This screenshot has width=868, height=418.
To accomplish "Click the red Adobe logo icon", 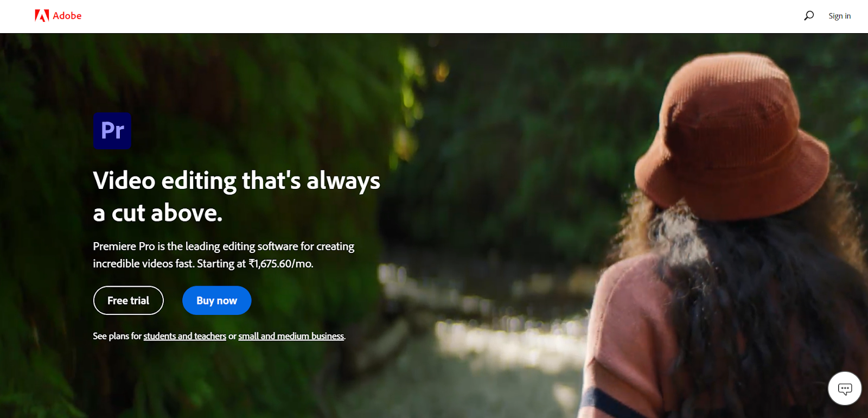I will pos(42,16).
